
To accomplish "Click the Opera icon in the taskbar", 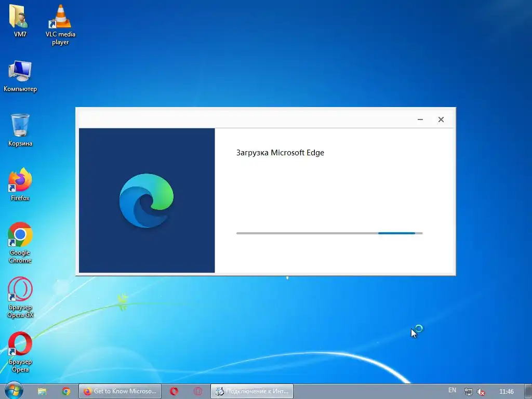I will 174,391.
